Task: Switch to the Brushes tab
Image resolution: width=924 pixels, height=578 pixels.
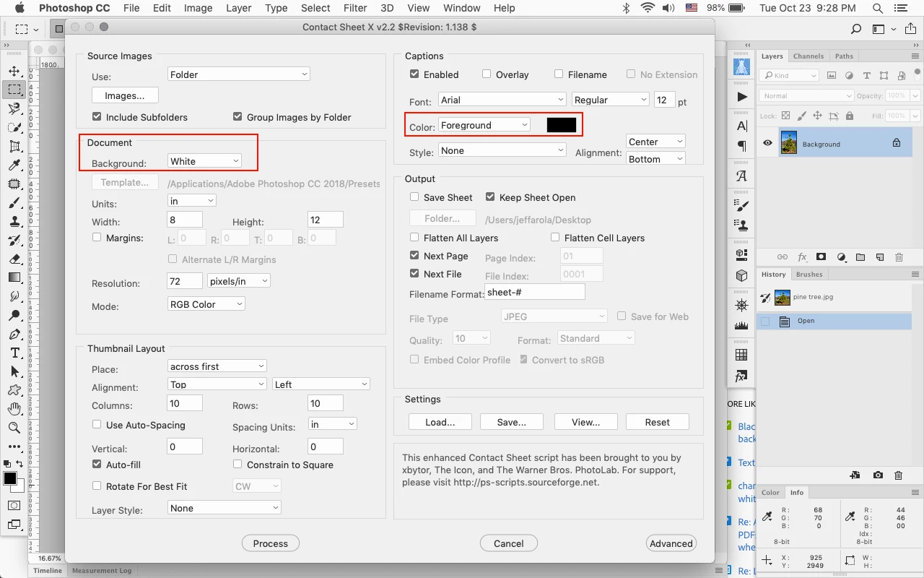Action: click(x=809, y=274)
